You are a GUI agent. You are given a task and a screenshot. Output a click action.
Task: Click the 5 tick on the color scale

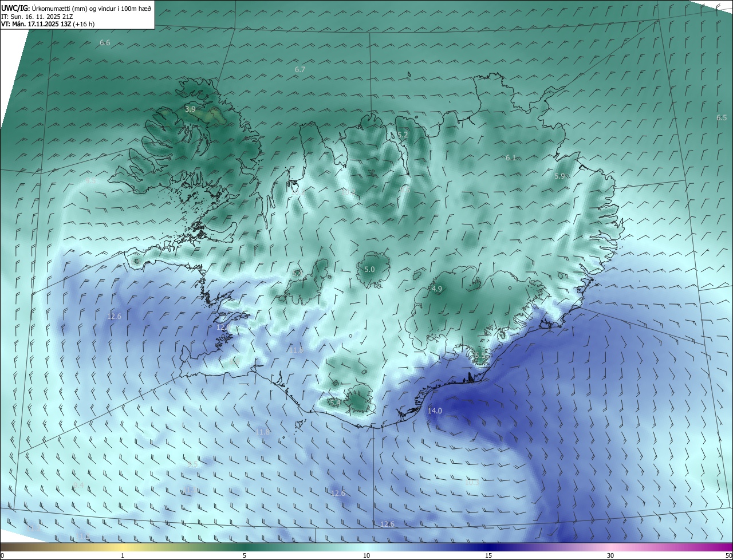click(245, 555)
